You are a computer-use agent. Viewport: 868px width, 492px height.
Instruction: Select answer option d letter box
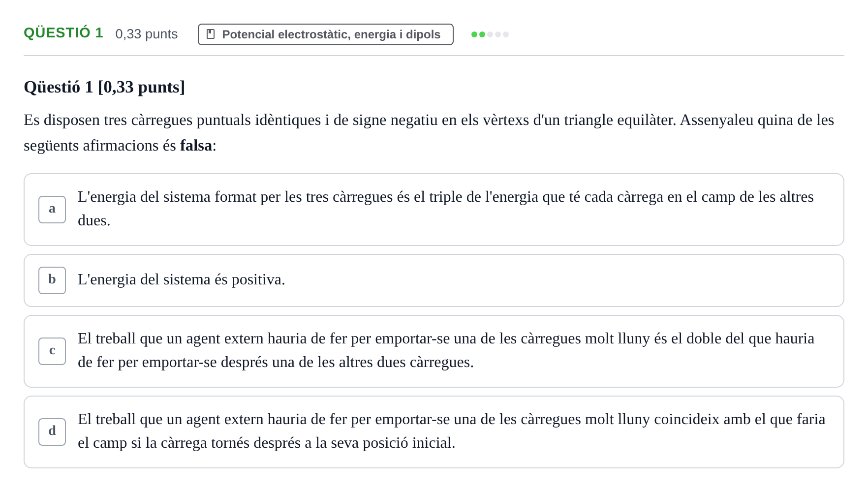[52, 432]
